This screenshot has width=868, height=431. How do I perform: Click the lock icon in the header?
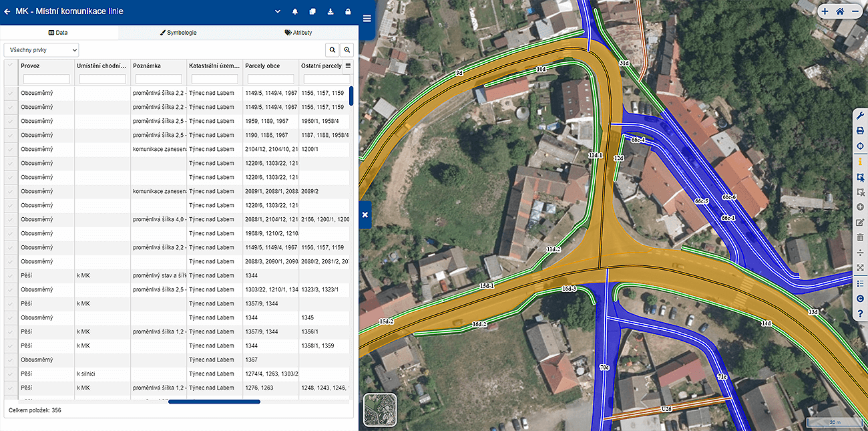348,12
